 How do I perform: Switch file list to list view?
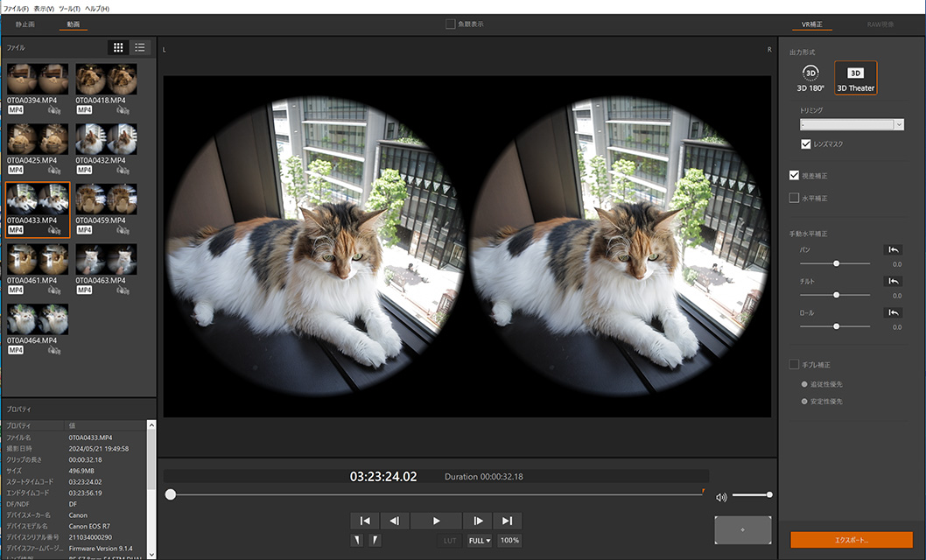point(140,47)
